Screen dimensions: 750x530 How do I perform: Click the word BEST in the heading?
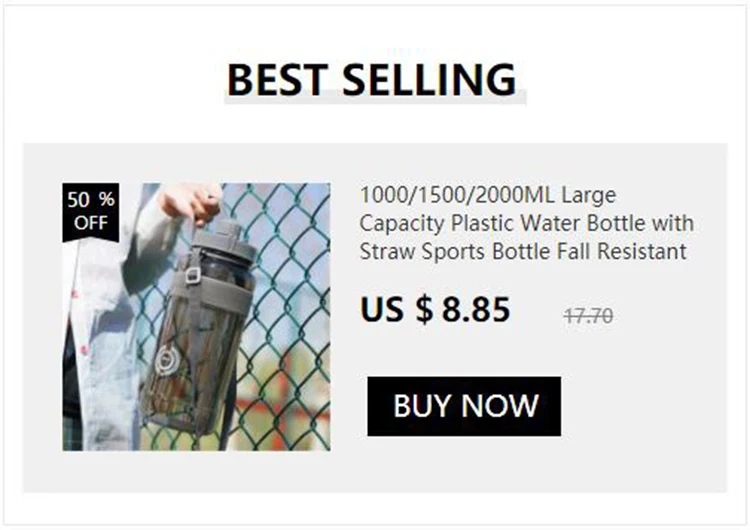(x=277, y=79)
